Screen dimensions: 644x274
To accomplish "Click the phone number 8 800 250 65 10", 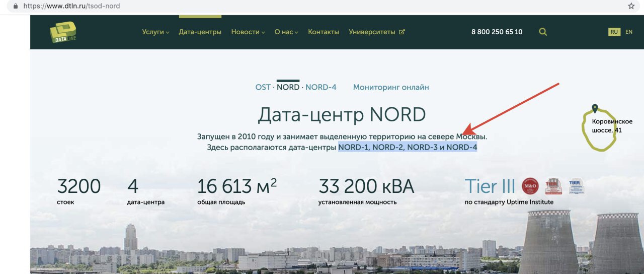I will 497,32.
